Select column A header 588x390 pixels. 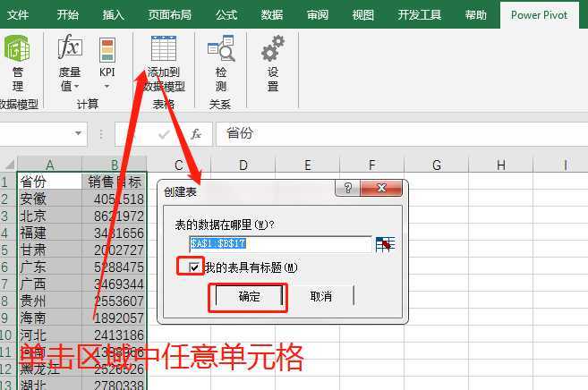(49, 165)
